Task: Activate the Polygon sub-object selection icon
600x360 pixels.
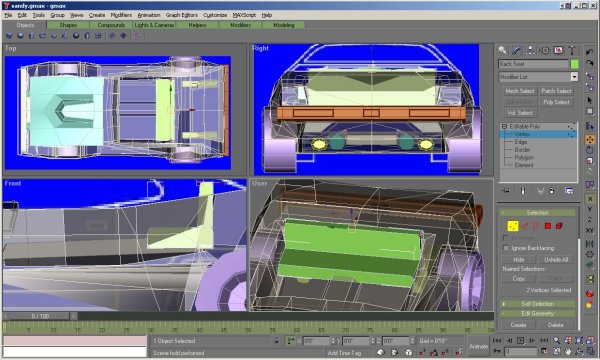Action: click(x=548, y=226)
